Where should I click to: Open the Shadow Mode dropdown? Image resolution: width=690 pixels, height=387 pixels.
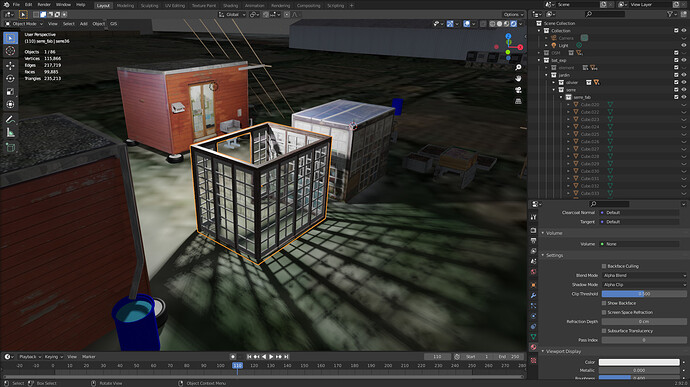(644, 284)
